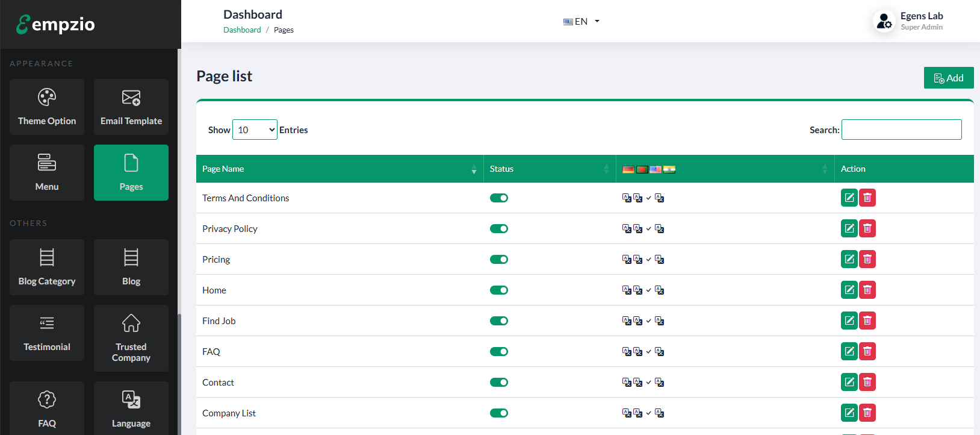Click into the Search input field
This screenshot has height=435, width=980.
pos(901,130)
